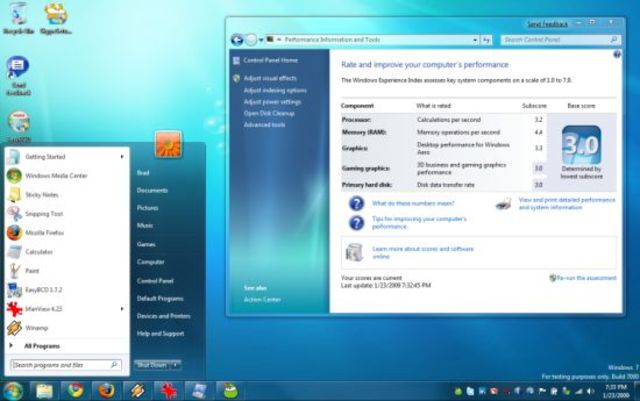Launch Snipping Tool from Start menu
Screen dimensions: 640x401
coord(65,214)
